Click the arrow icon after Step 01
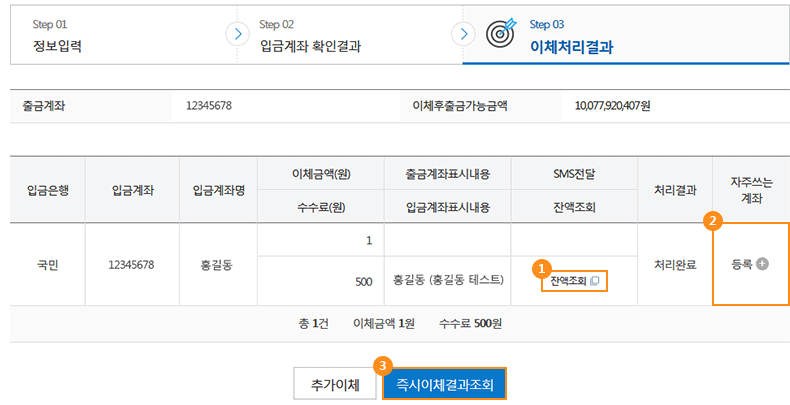The width and height of the screenshot is (790, 405). 237,34
